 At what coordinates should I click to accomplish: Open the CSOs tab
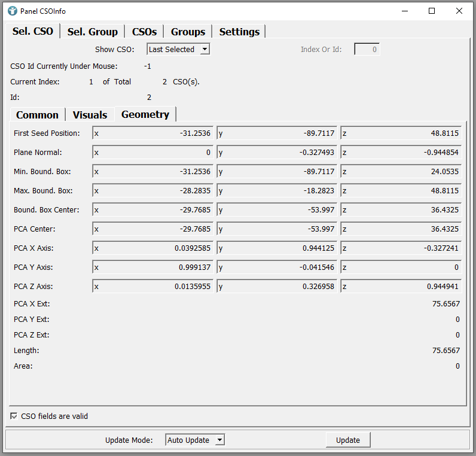tap(144, 32)
